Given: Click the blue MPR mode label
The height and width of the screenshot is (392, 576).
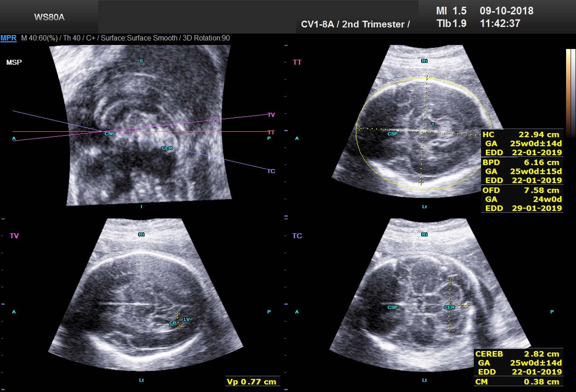Looking at the screenshot, I should tap(9, 38).
